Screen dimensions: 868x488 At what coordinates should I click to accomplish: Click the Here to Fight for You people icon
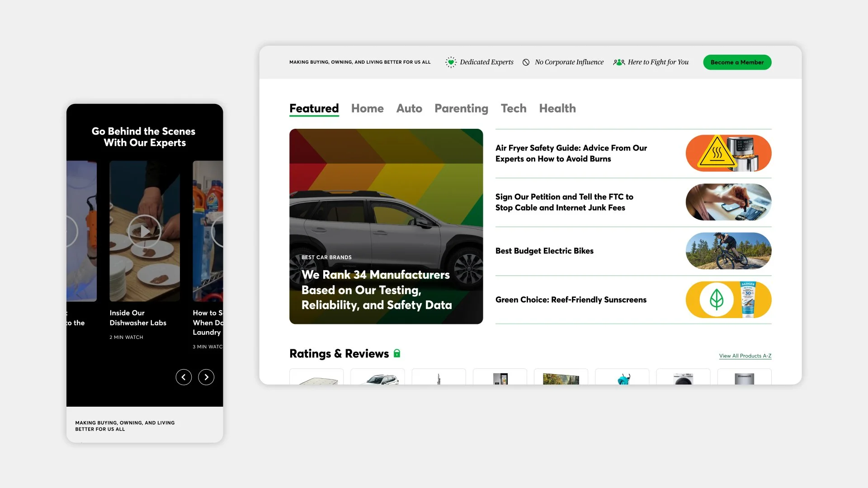tap(619, 62)
